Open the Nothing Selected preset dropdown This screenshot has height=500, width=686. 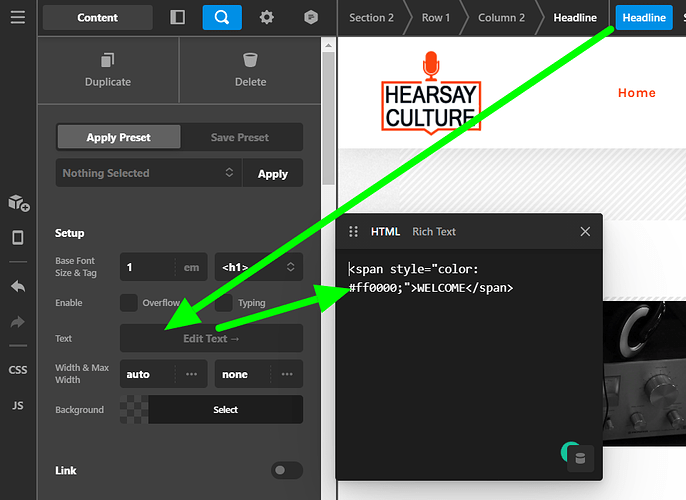[x=149, y=173]
